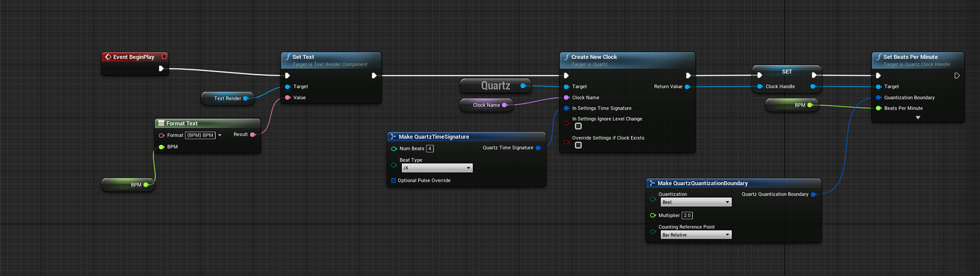Click the Create New Clock Return Value pin
This screenshot has width=980, height=276.
click(688, 87)
